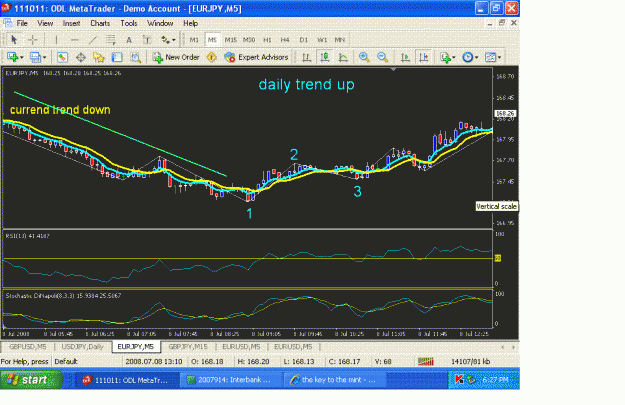Open the Windows start button
Screen dimensions: 625x405
31,380
